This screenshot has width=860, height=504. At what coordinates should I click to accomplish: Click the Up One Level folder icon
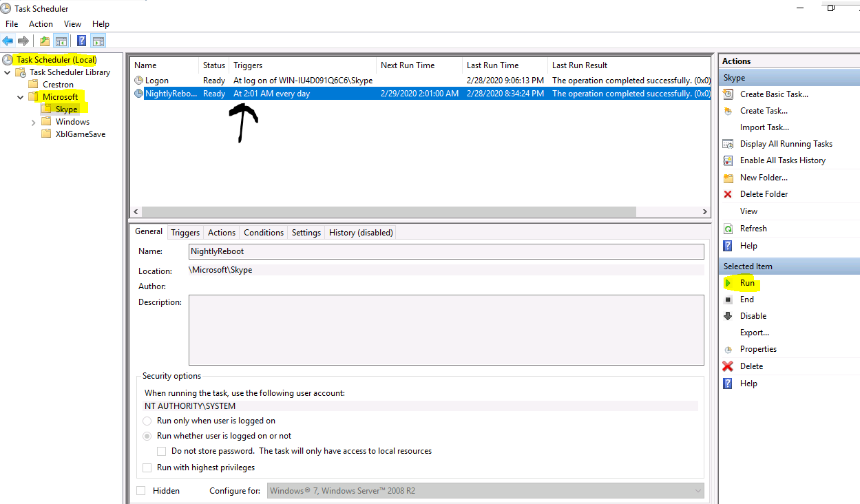(45, 41)
